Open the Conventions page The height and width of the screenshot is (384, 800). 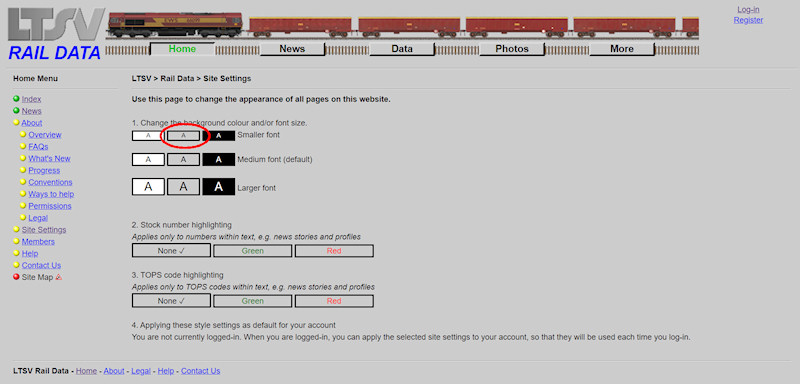(x=51, y=183)
